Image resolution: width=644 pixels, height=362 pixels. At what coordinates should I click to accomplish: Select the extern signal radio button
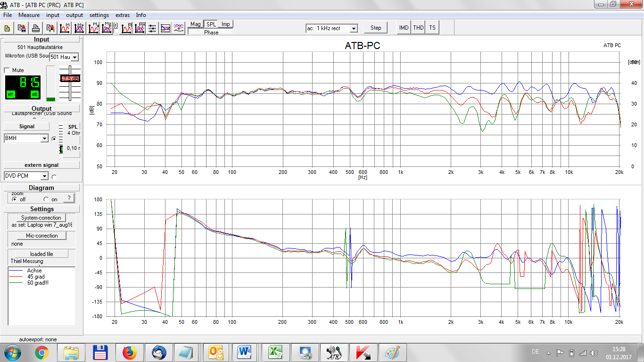(x=54, y=177)
